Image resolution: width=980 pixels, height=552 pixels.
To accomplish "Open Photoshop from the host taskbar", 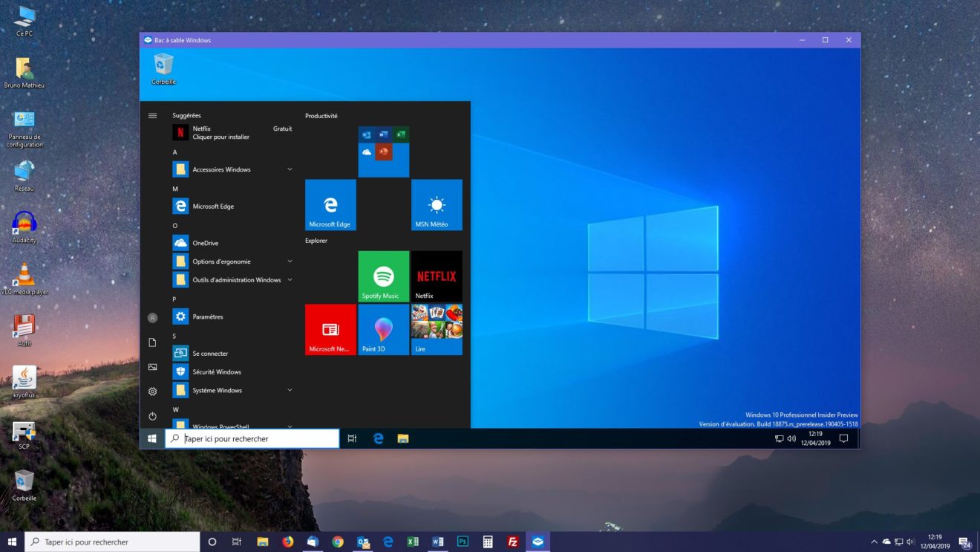I will click(x=463, y=542).
